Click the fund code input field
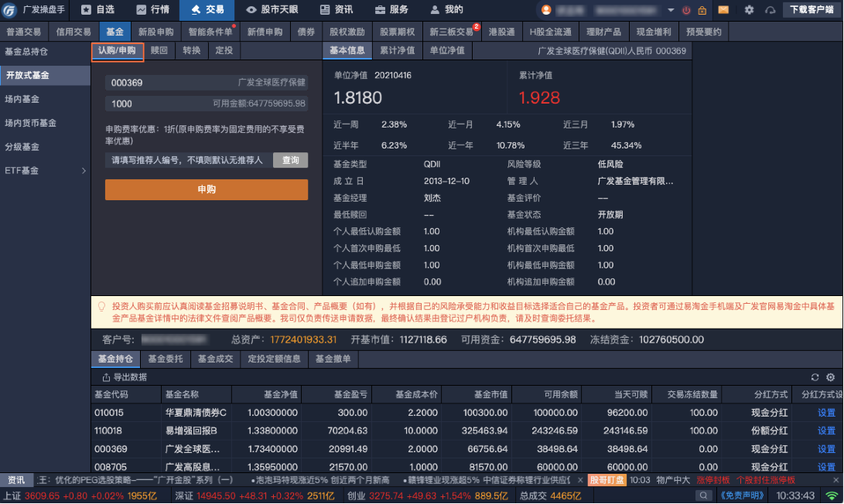The width and height of the screenshot is (844, 504). 170,83
